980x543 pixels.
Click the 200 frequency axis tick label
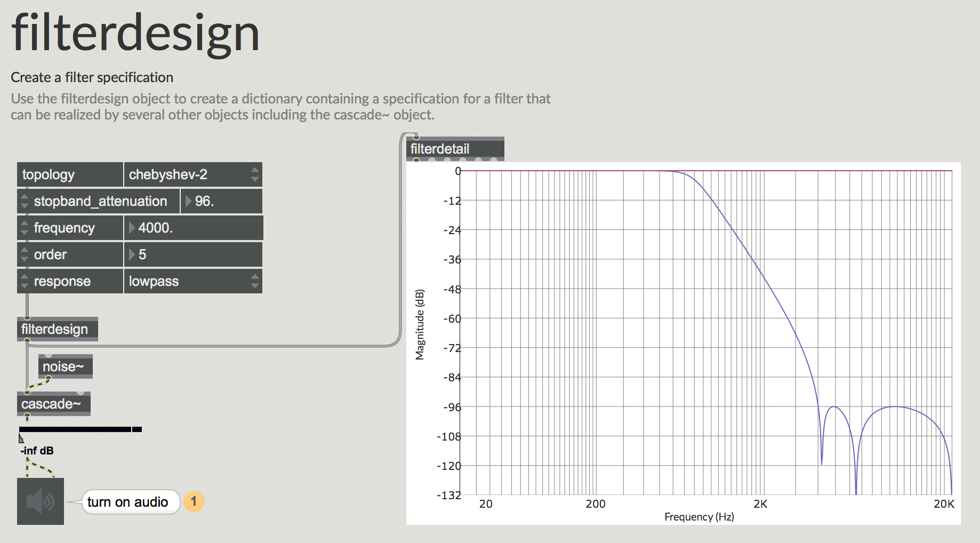click(x=596, y=504)
